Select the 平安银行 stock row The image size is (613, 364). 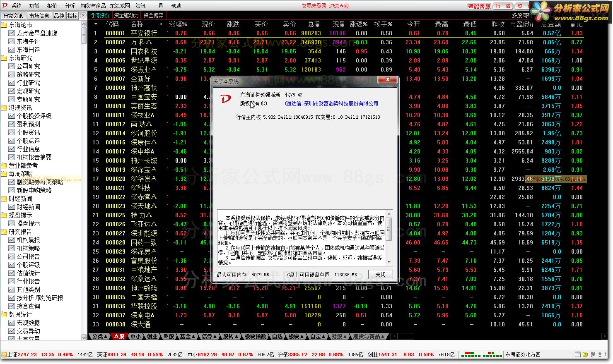(335, 33)
